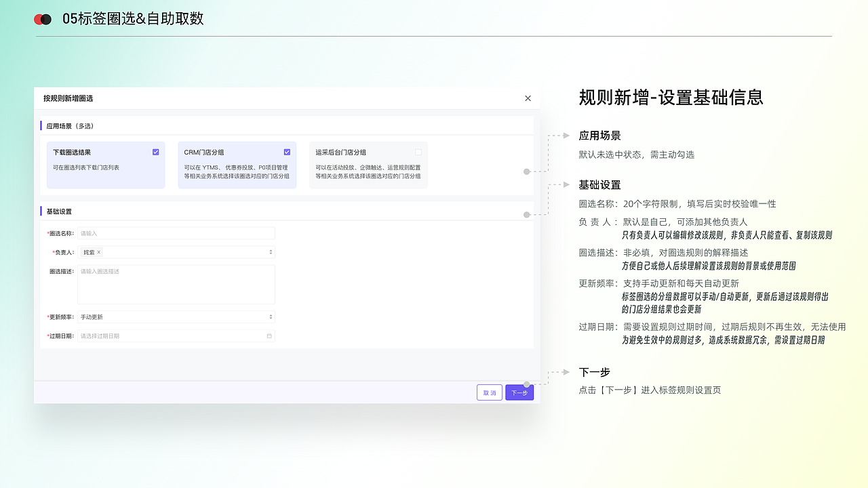The height and width of the screenshot is (488, 868).
Task: Click the italic line 方便自己或他人后续理解
Action: 709,266
